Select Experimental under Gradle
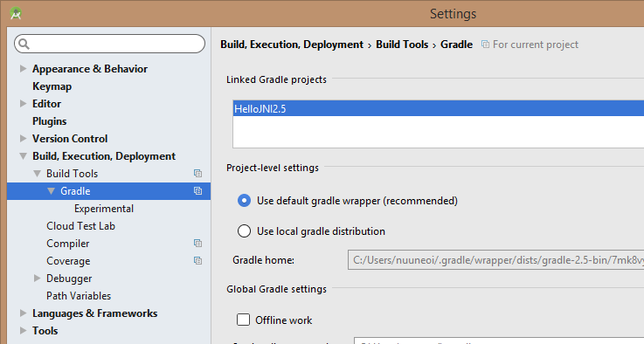 click(104, 209)
